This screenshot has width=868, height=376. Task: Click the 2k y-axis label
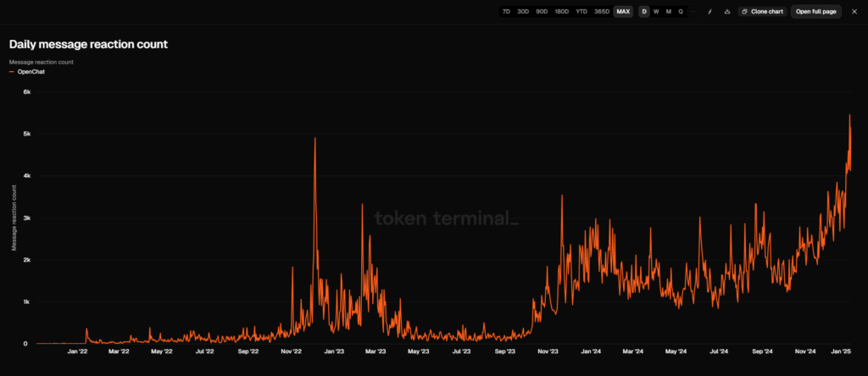tap(26, 260)
